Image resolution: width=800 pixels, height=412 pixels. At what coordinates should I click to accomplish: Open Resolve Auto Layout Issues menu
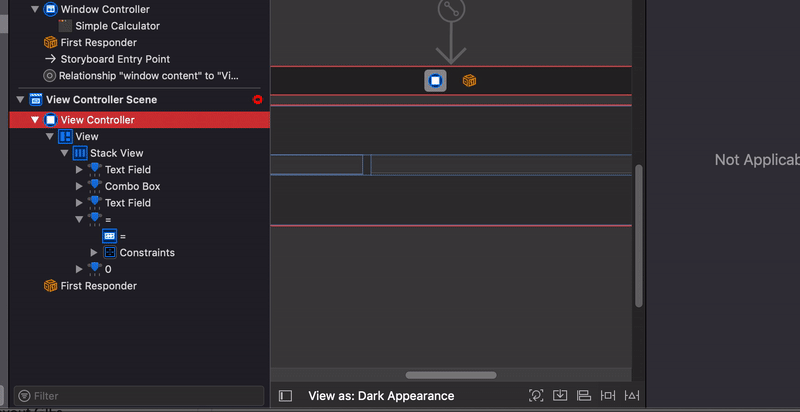[632, 395]
